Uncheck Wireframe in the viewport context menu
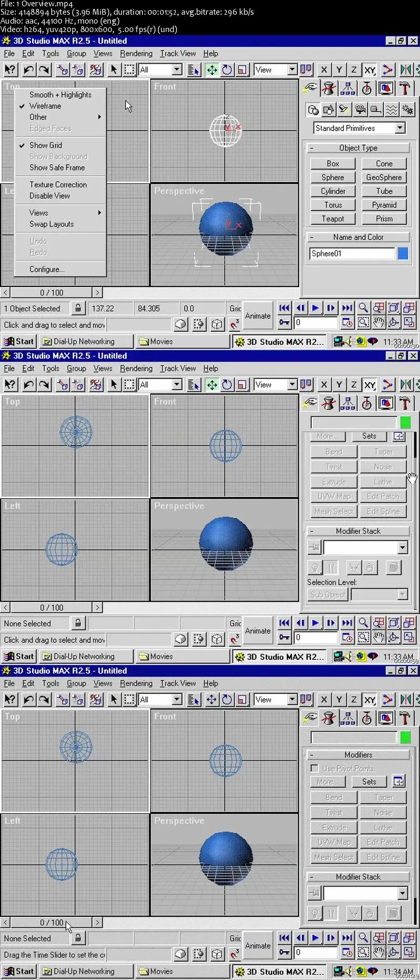The height and width of the screenshot is (980, 420). pyautogui.click(x=45, y=106)
